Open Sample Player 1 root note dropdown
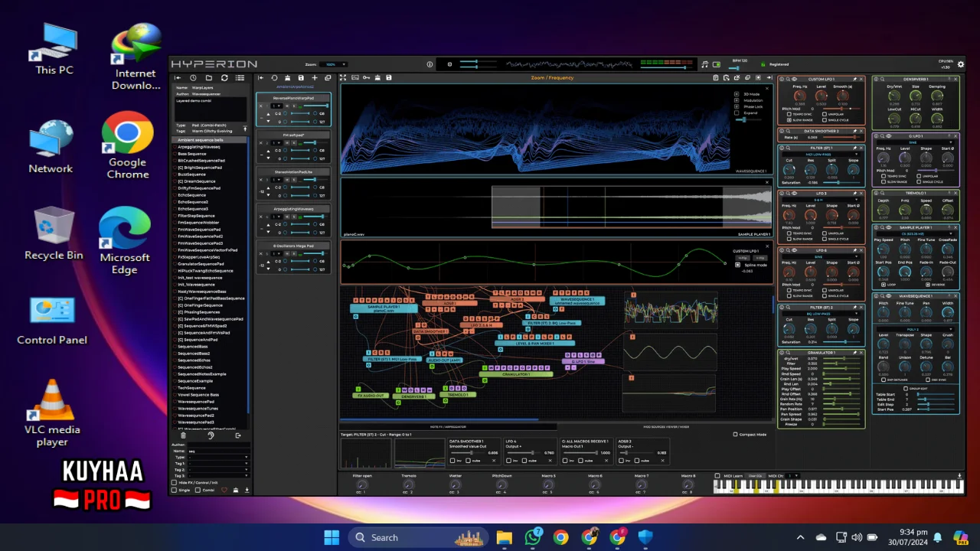 click(x=916, y=233)
